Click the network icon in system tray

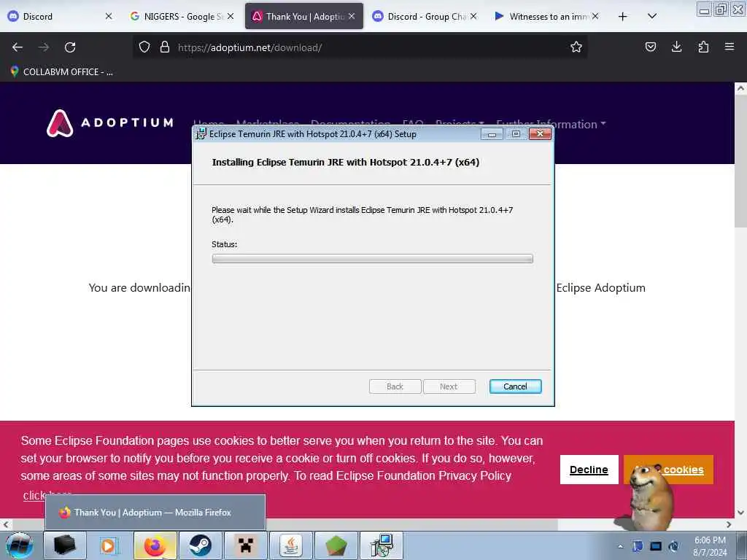pyautogui.click(x=656, y=545)
